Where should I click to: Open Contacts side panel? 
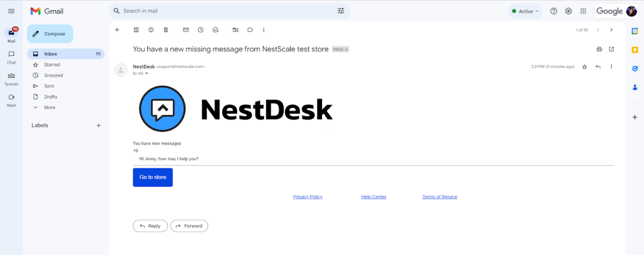click(635, 87)
